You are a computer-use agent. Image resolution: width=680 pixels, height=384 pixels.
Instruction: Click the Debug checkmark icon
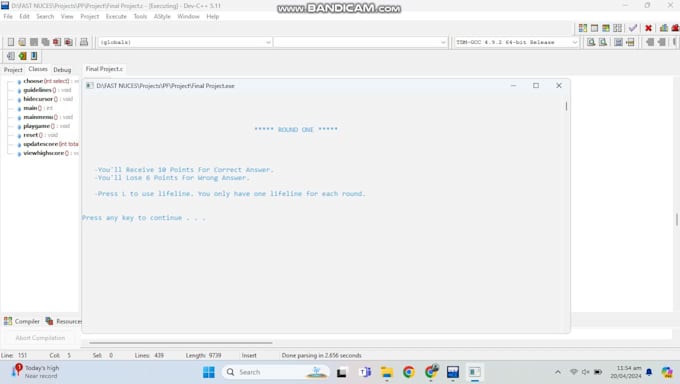click(x=633, y=28)
